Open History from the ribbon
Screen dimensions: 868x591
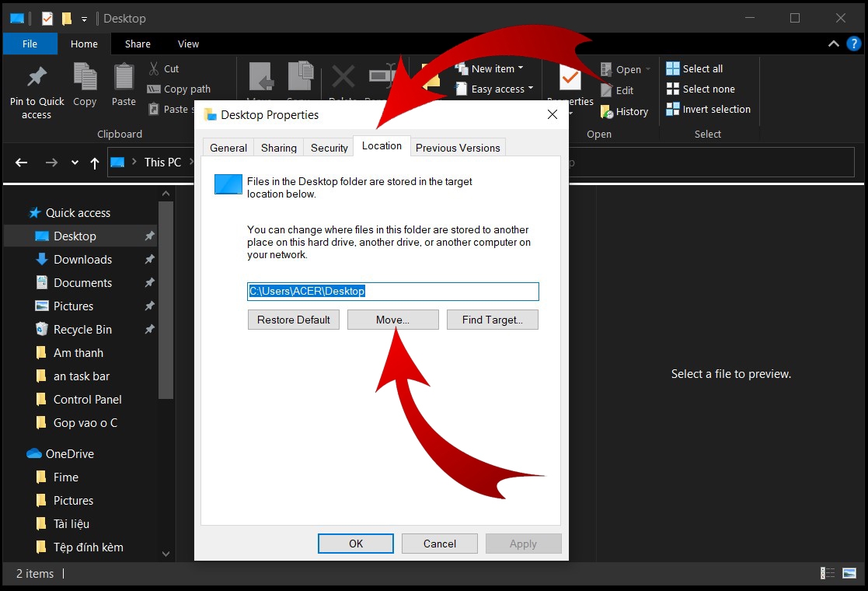tap(625, 112)
